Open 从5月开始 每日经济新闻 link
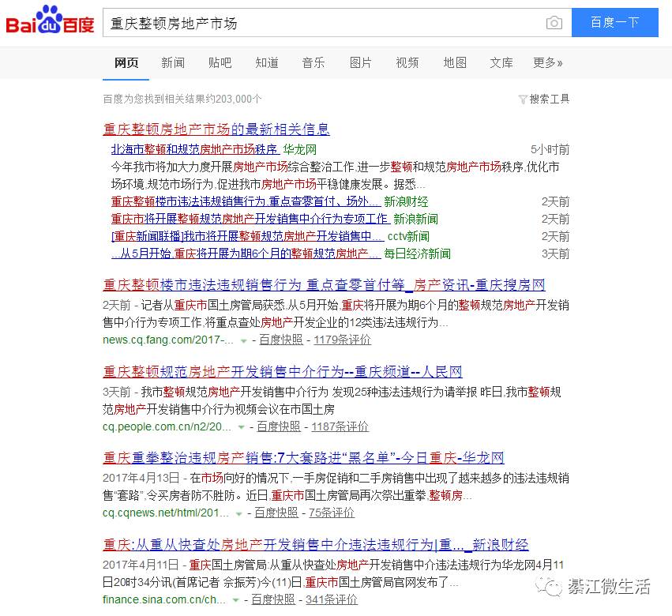This screenshot has width=672, height=616. pos(246,254)
